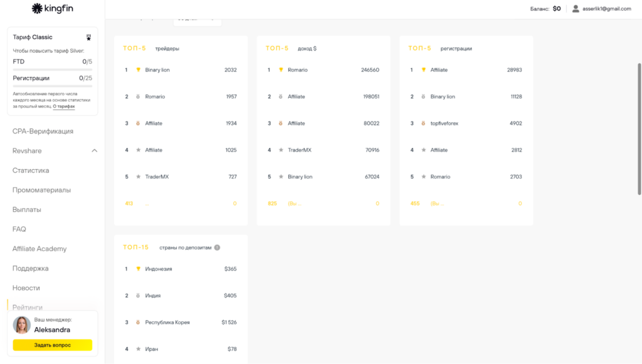Open Промоматериалы in sidebar
The height and width of the screenshot is (364, 642).
[x=41, y=190]
